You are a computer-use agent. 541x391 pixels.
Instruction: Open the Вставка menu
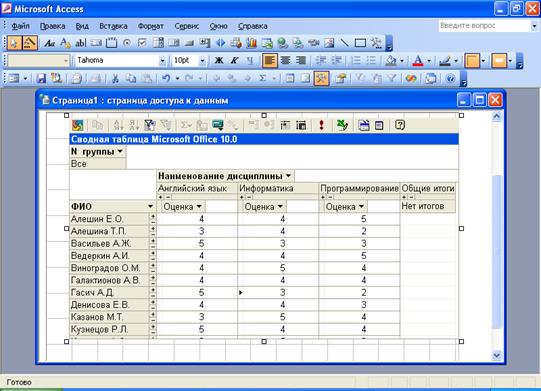click(113, 26)
